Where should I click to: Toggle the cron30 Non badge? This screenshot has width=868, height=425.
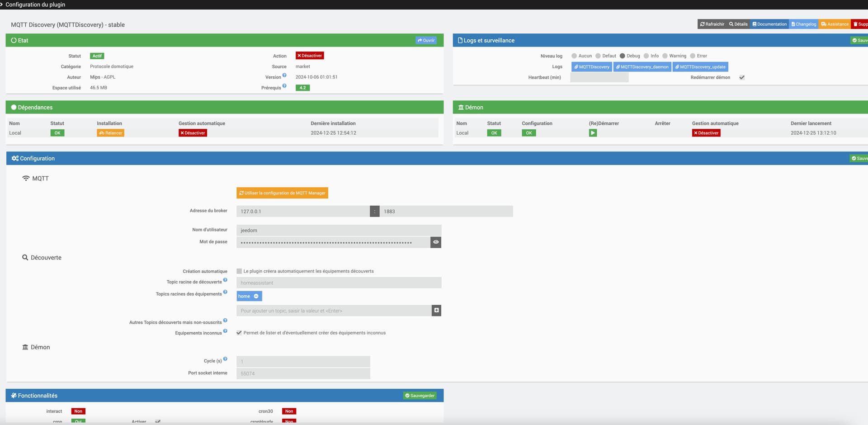coord(289,411)
